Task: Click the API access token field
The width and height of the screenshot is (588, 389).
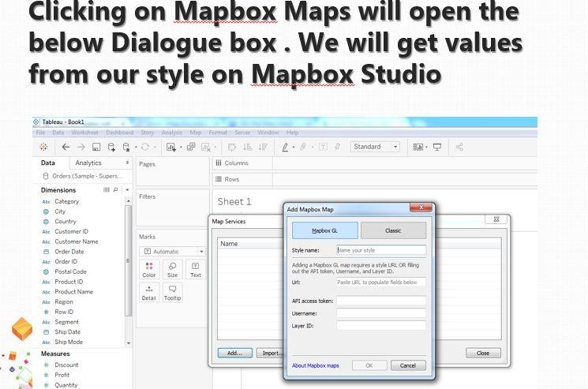Action: tap(381, 301)
